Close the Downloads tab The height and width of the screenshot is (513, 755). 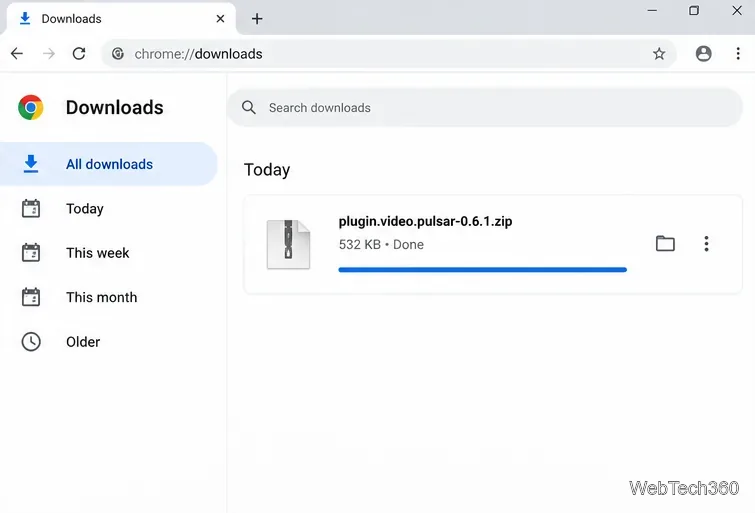pos(221,19)
